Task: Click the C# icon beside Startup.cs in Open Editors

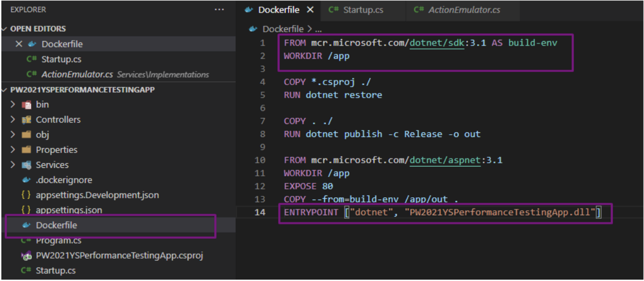Action: 32,59
